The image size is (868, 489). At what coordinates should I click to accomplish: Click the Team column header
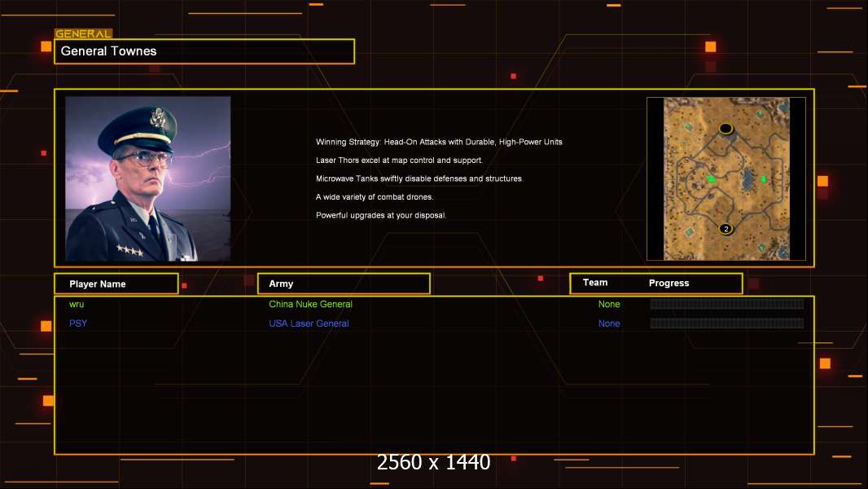(x=595, y=283)
